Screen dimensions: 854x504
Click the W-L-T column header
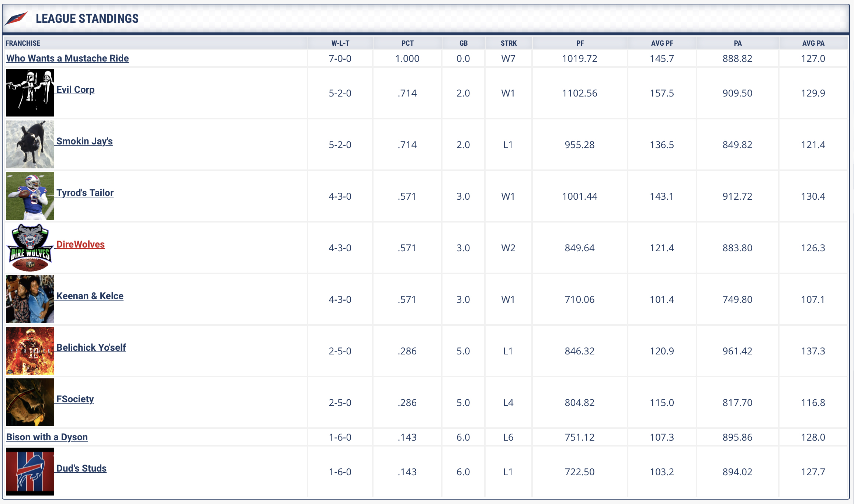(340, 43)
